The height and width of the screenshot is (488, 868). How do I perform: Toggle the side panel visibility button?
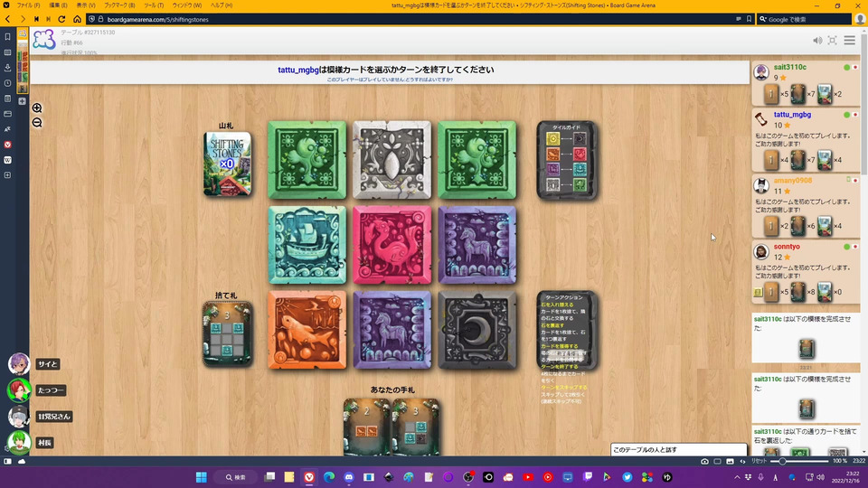[x=7, y=461]
